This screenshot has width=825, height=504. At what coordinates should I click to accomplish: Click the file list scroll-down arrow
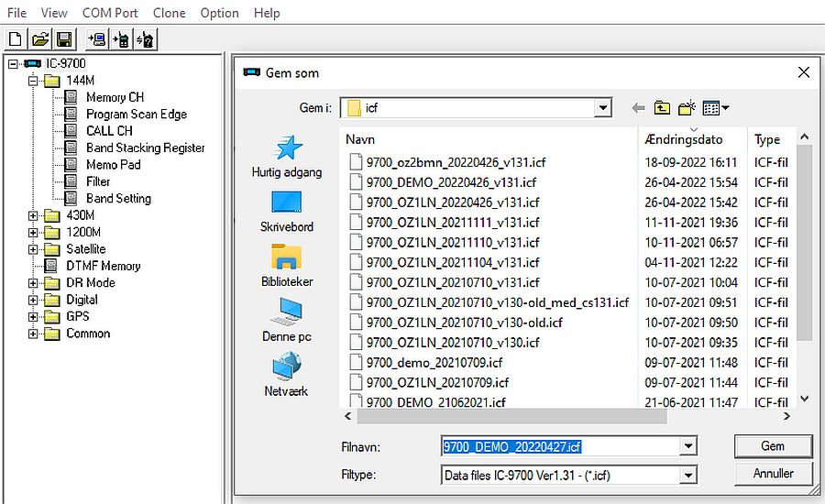(x=804, y=399)
